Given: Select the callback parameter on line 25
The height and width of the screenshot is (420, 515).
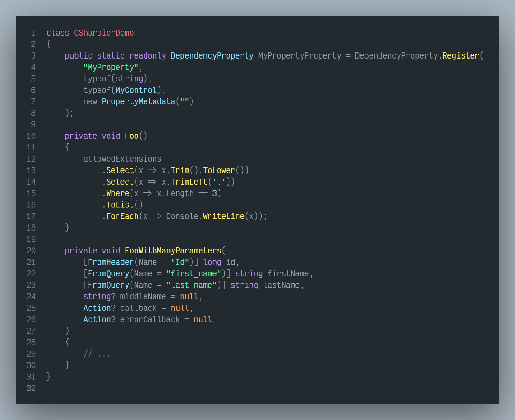Looking at the screenshot, I should 138,308.
